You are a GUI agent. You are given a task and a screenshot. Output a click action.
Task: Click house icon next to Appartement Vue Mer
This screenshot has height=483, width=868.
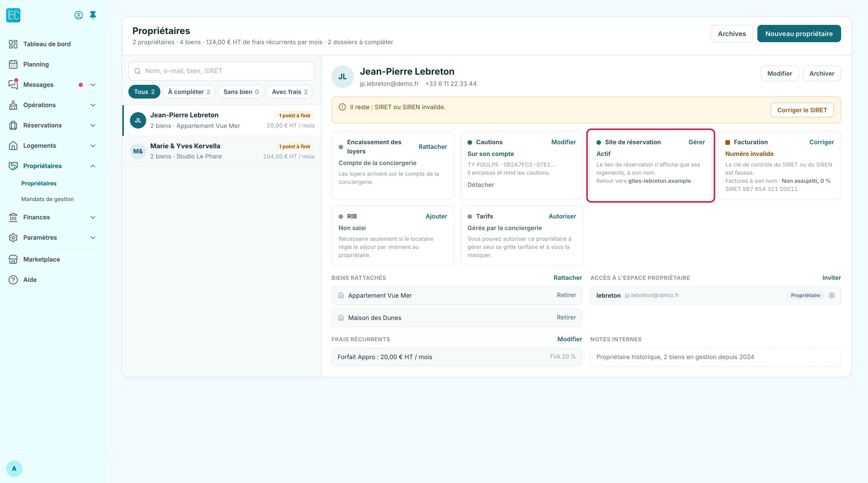coord(341,295)
